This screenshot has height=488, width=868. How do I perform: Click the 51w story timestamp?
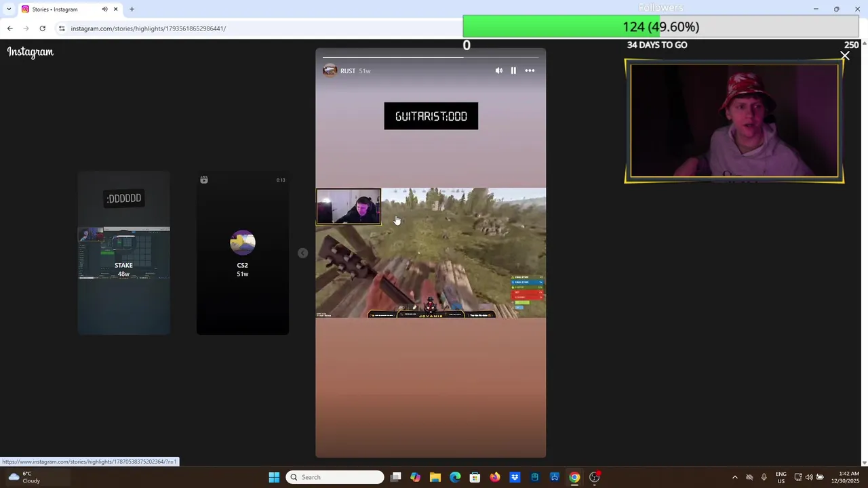tap(365, 71)
